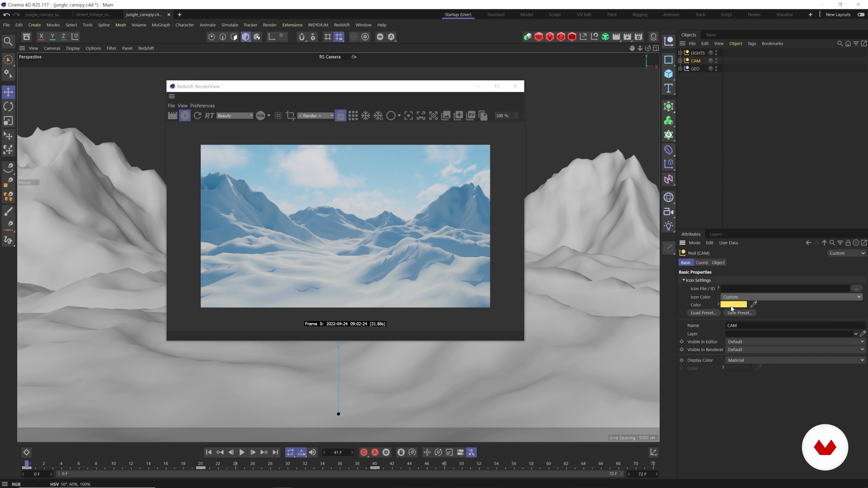Toggle RT mode in Redshift RenderView
Image resolution: width=868 pixels, height=488 pixels.
[x=210, y=115]
